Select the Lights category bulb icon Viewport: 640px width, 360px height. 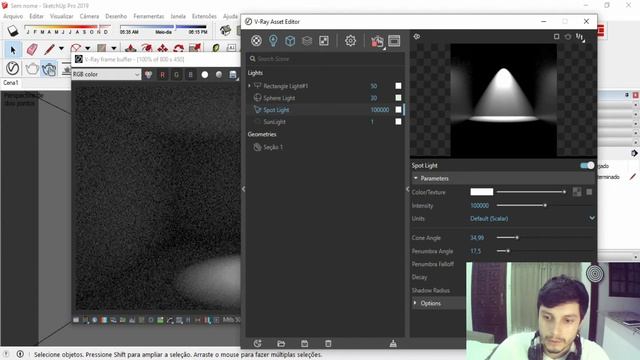pyautogui.click(x=273, y=40)
